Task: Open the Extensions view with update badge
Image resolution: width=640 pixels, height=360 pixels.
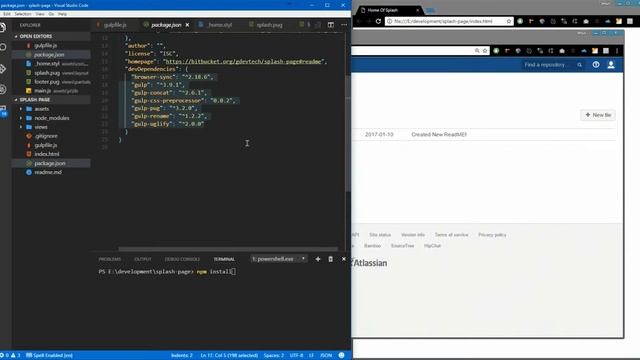Action: (x=3, y=111)
